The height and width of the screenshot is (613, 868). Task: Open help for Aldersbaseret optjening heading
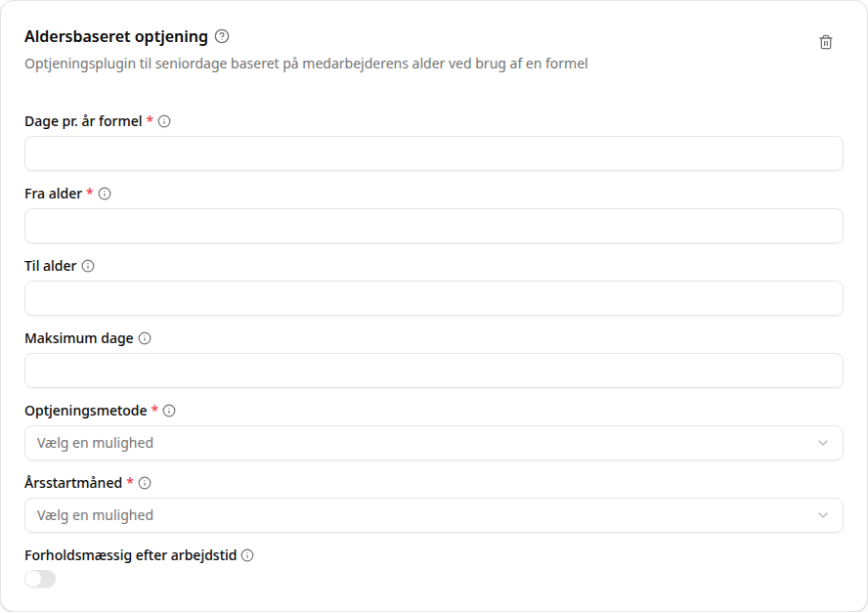pyautogui.click(x=223, y=36)
